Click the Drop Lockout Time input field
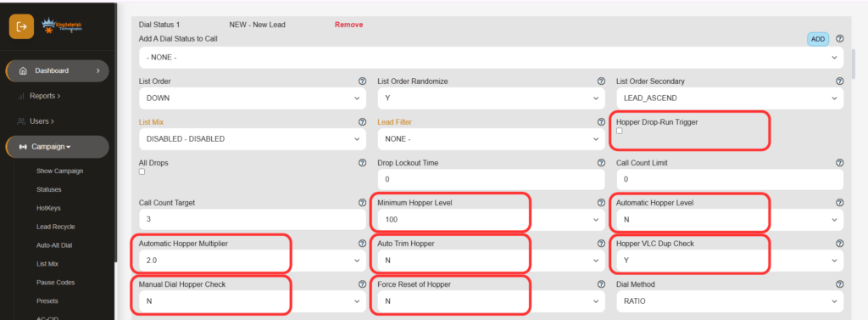Screen dimensions: 868x320 pos(491,180)
